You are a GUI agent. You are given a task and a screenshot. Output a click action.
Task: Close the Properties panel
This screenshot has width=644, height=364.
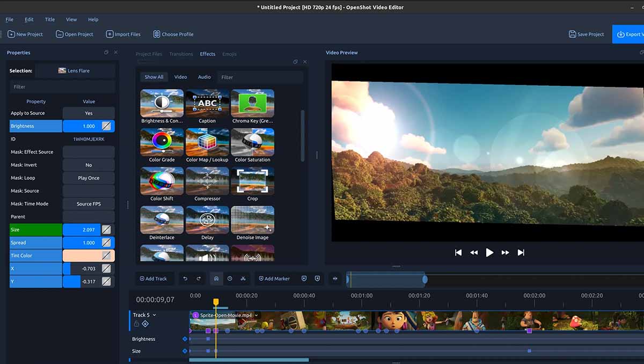pyautogui.click(x=116, y=53)
